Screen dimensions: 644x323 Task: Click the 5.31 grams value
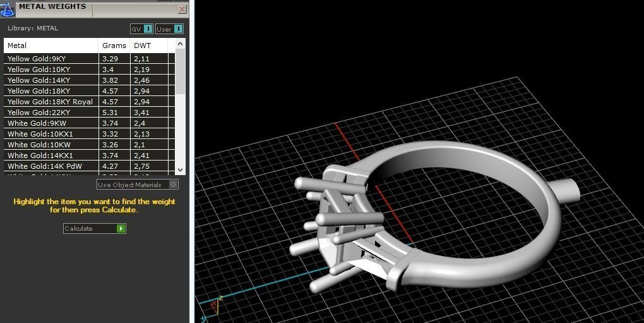110,112
